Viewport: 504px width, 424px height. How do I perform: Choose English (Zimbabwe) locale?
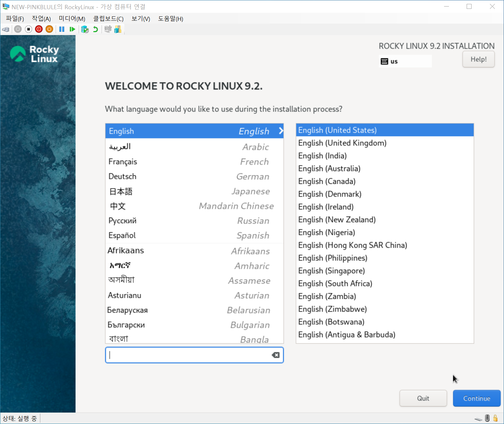coord(385,309)
